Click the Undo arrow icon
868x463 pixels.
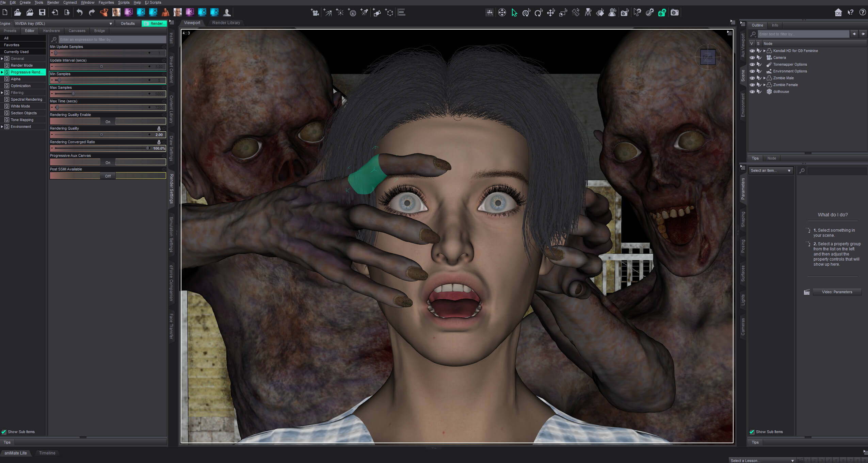coord(80,13)
